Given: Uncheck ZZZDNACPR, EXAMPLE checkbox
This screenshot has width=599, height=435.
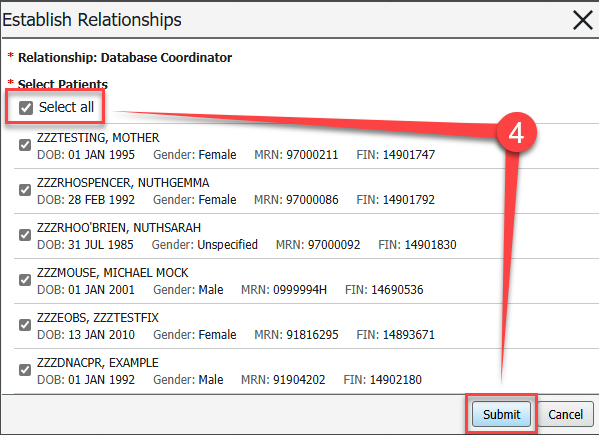Looking at the screenshot, I should pyautogui.click(x=25, y=370).
